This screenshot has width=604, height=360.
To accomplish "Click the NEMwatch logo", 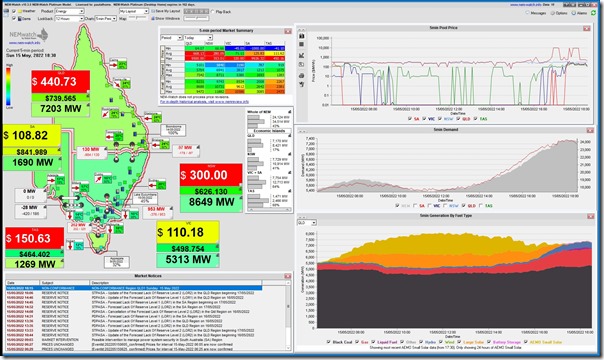I will point(29,35).
